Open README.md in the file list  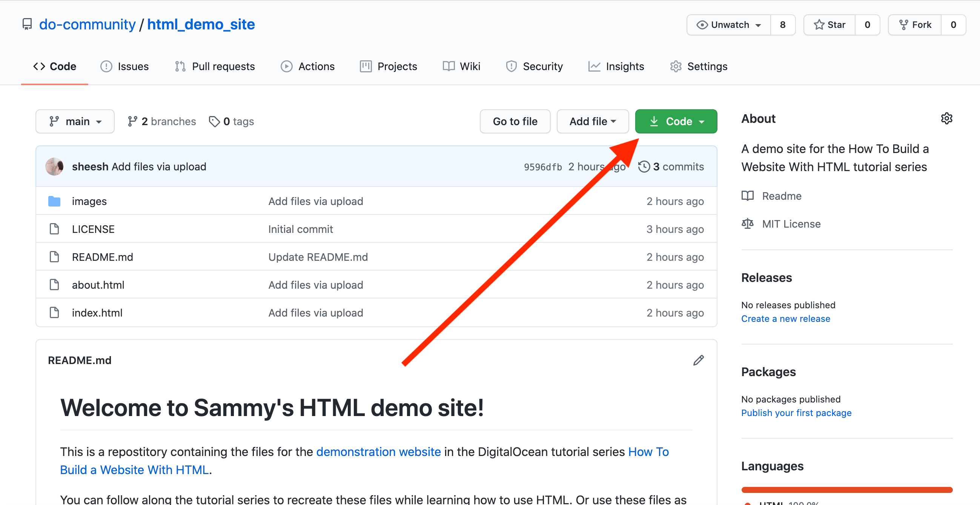click(102, 257)
